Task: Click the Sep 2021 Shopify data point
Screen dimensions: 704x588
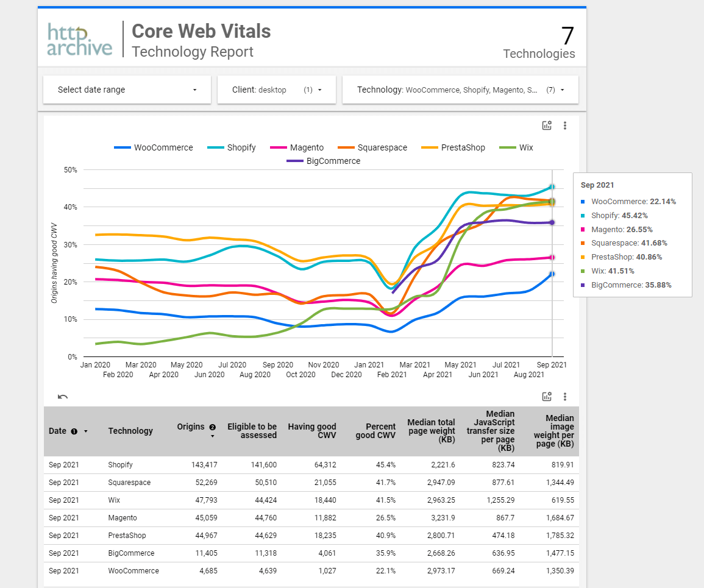Action: (x=552, y=187)
